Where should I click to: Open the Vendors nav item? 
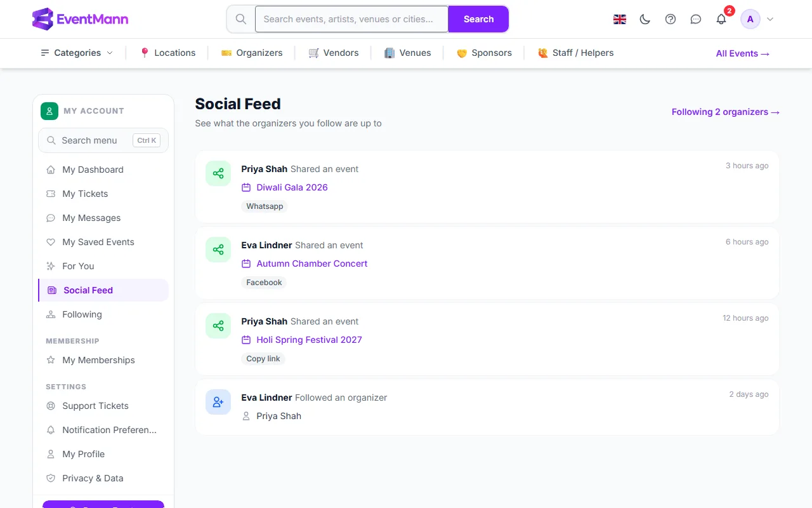click(334, 53)
